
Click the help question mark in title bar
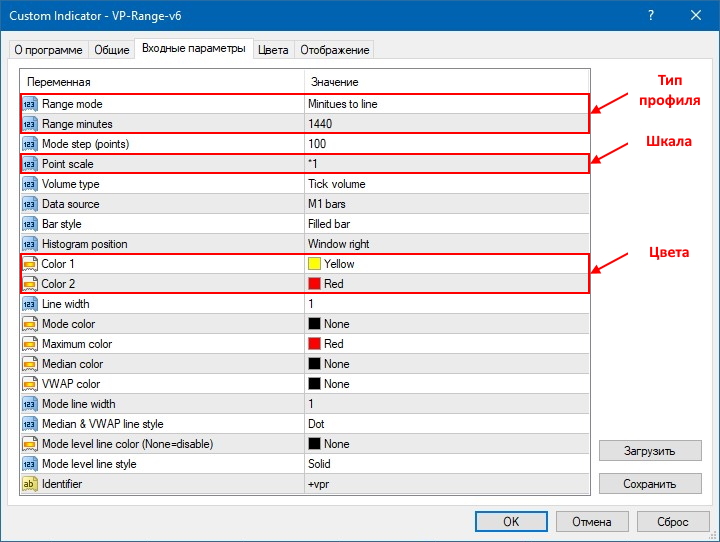point(652,16)
